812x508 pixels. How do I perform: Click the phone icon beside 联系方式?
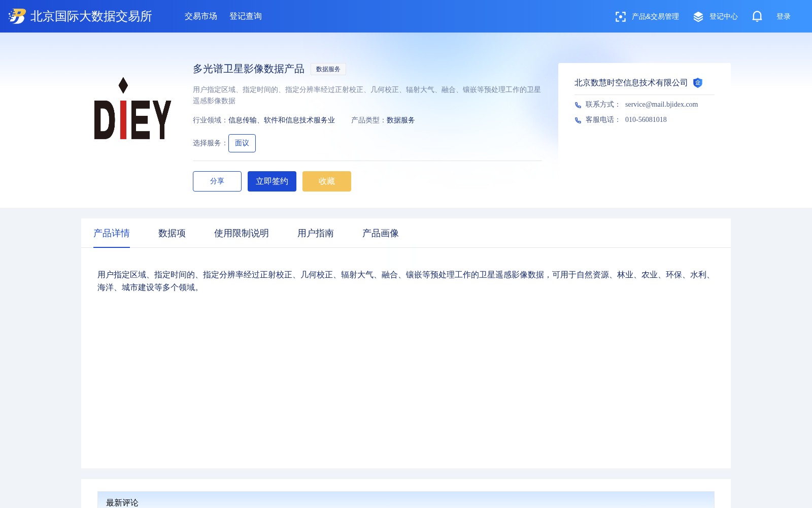click(x=578, y=105)
